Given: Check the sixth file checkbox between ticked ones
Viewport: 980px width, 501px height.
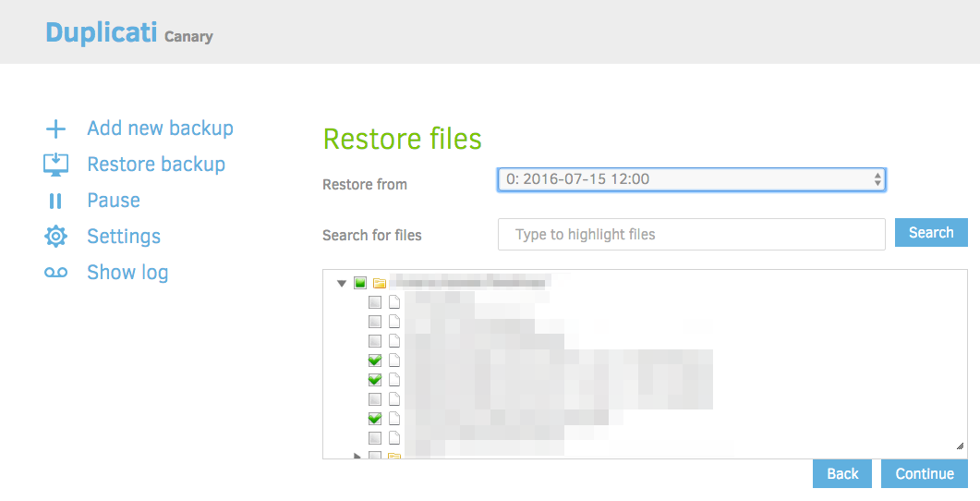Looking at the screenshot, I should coord(374,399).
